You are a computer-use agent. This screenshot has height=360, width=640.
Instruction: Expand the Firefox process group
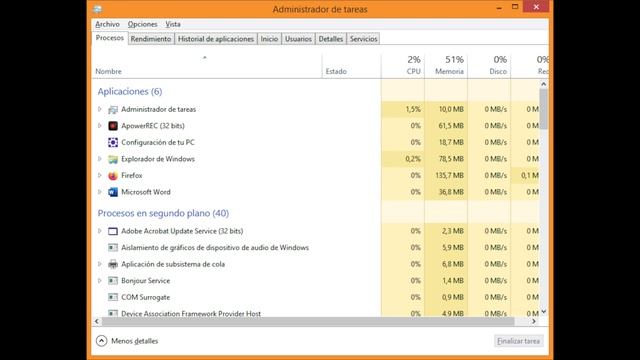[x=100, y=176]
